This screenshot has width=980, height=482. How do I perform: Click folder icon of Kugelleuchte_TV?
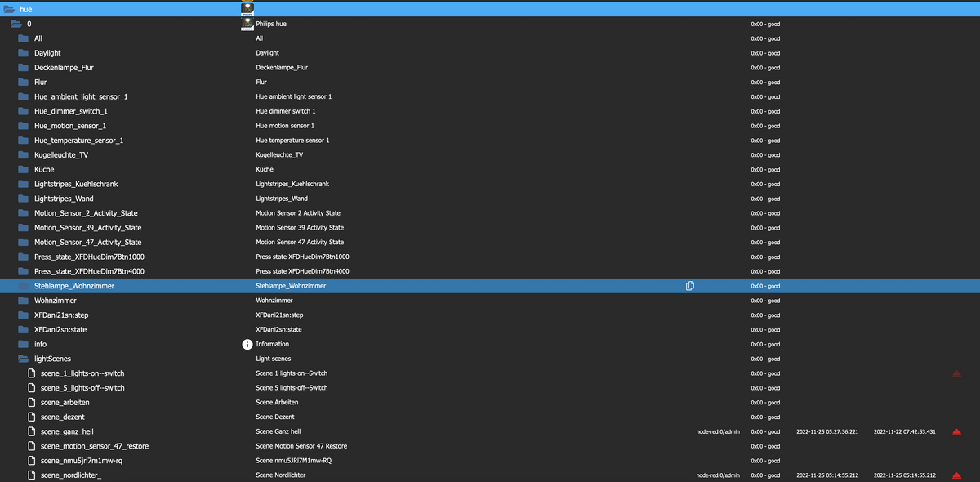point(24,154)
